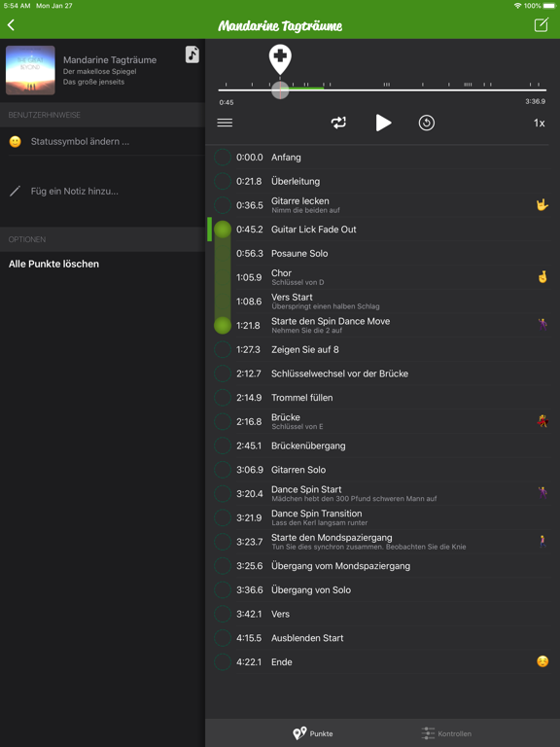The image size is (560, 747).
Task: Tap the music file icon beside song title
Action: (x=192, y=54)
